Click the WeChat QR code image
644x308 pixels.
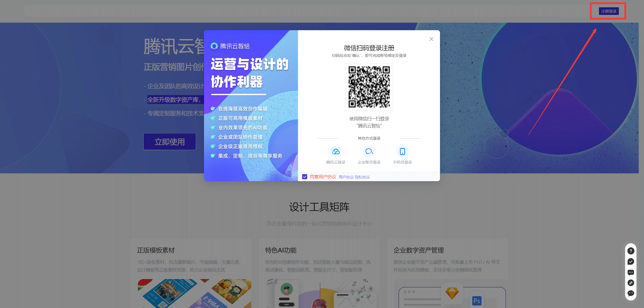(369, 87)
